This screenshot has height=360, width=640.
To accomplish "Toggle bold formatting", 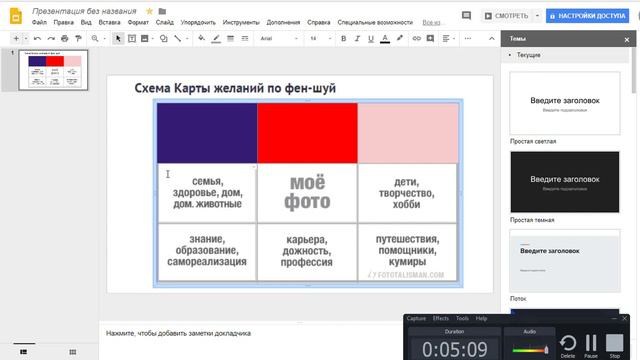I will click(343, 38).
